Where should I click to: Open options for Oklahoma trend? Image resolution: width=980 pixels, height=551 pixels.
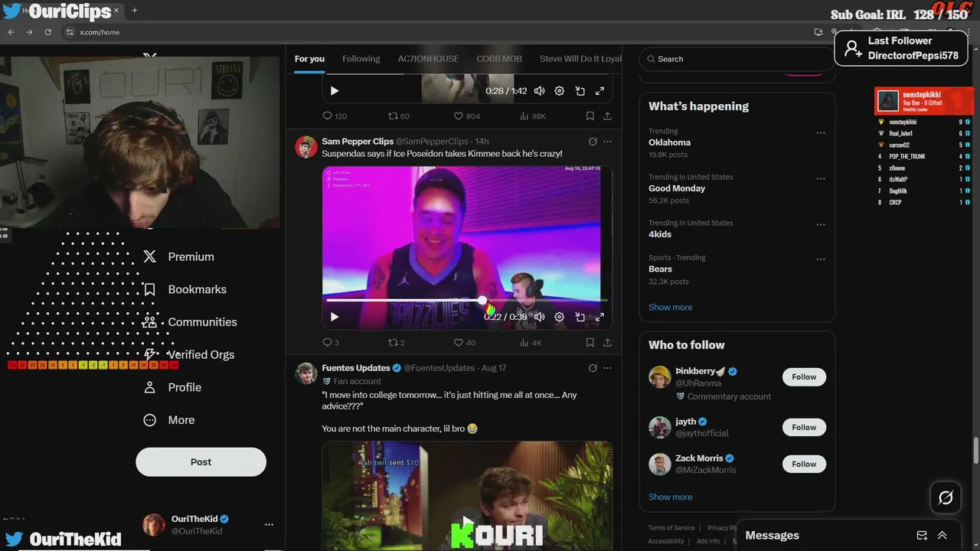pos(821,132)
